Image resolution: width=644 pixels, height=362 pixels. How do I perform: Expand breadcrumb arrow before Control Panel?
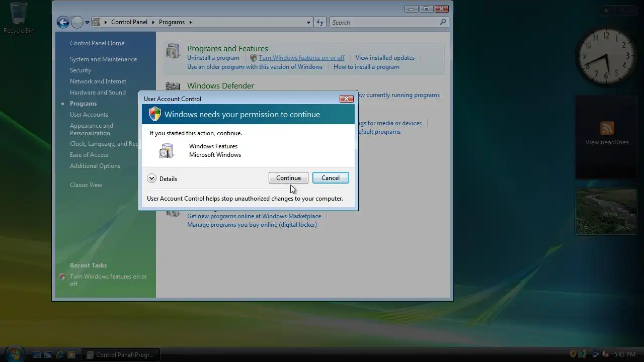point(106,22)
